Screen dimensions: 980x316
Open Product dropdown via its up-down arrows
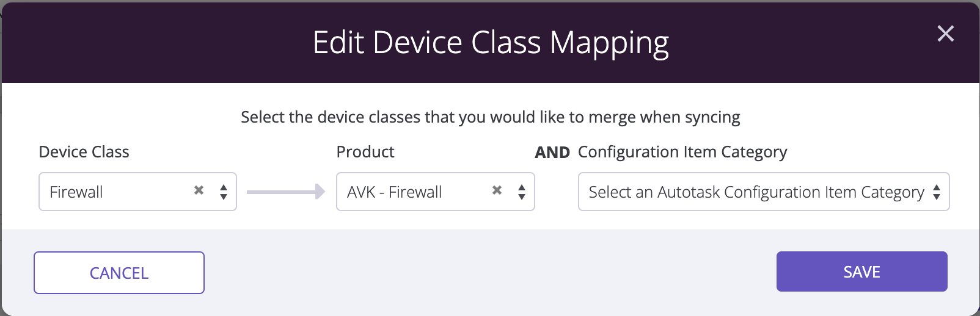[522, 192]
